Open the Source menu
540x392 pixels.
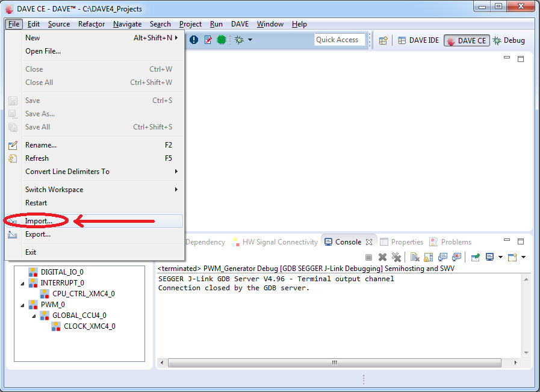(x=59, y=24)
